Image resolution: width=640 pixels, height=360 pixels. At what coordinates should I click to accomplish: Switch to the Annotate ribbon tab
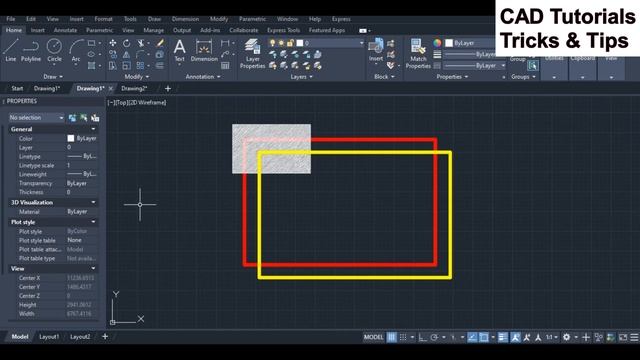[65, 30]
